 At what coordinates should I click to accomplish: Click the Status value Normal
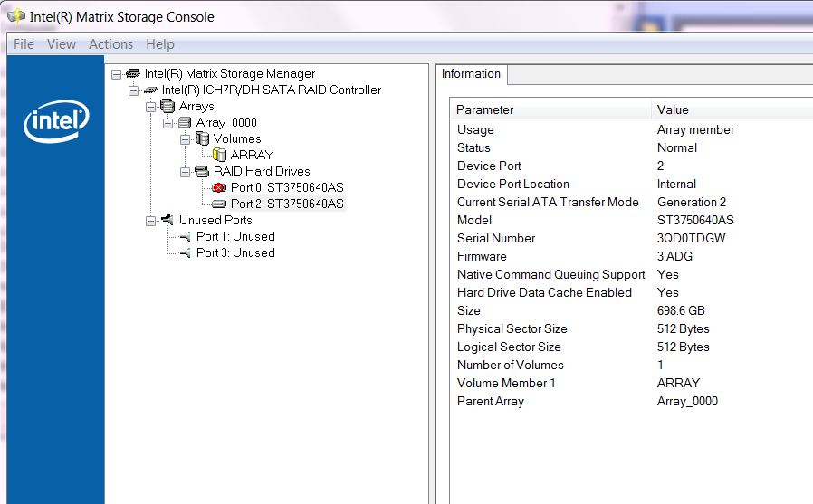point(676,148)
